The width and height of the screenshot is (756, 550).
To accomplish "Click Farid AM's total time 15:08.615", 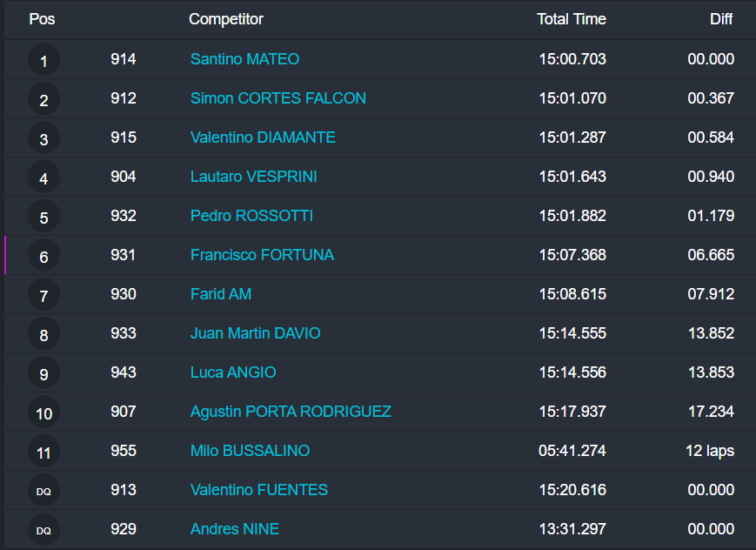I will point(572,294).
